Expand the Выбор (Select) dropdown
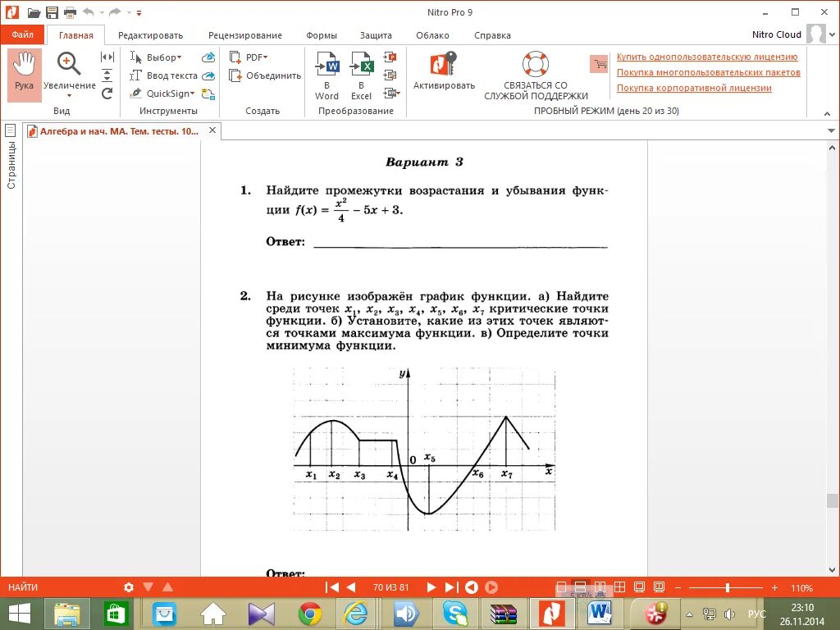The width and height of the screenshot is (840, 630). pos(180,57)
